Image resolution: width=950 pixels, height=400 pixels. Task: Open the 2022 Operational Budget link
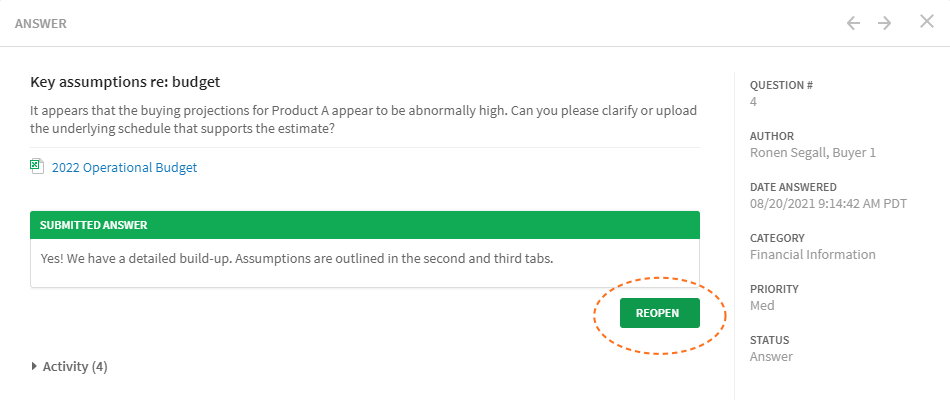pyautogui.click(x=124, y=168)
